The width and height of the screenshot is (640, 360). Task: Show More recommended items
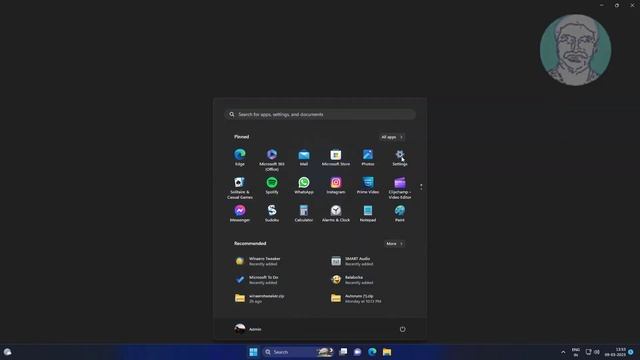click(394, 244)
